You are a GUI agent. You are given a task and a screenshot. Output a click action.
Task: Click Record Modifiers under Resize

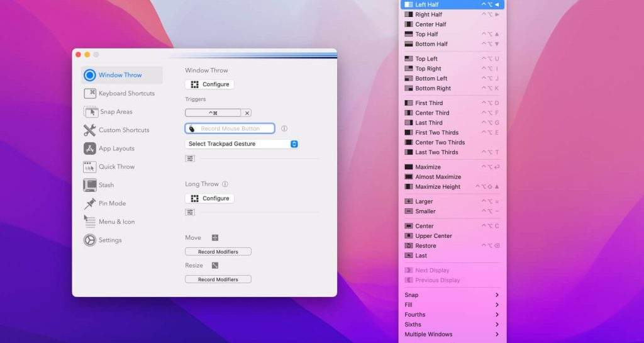point(218,279)
